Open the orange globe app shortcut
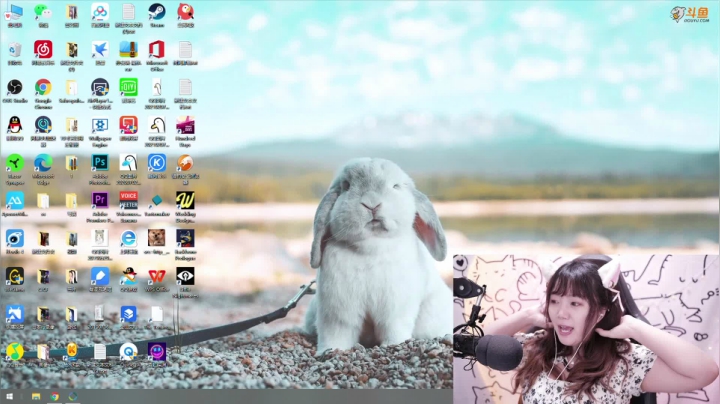This screenshot has width=720, height=404. click(x=186, y=163)
